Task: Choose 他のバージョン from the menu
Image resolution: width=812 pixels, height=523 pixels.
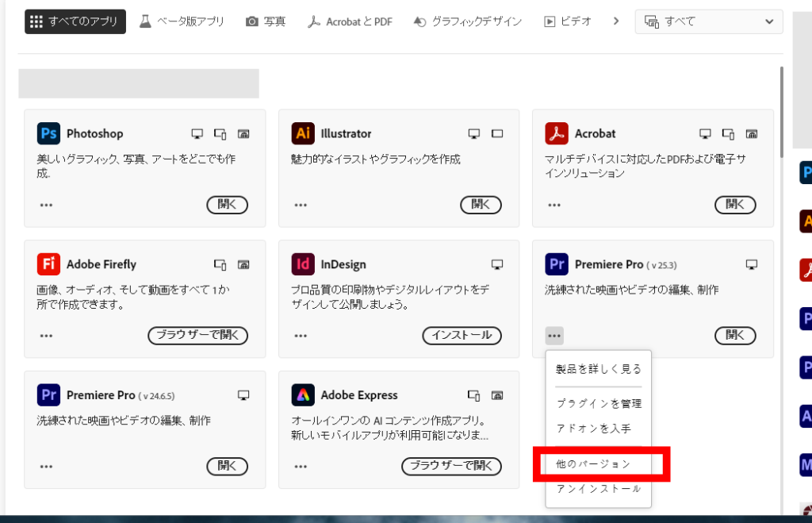Action: [x=598, y=463]
